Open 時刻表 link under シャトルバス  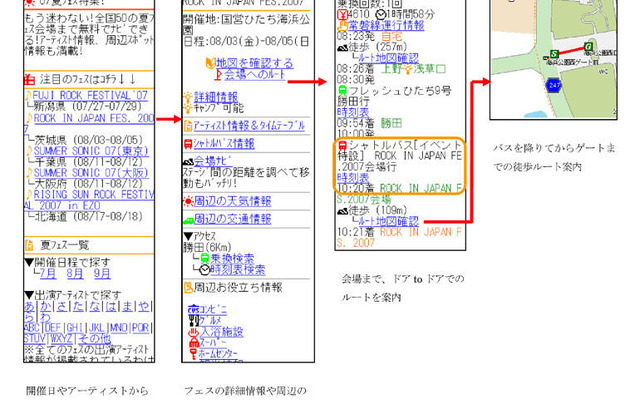point(353,178)
